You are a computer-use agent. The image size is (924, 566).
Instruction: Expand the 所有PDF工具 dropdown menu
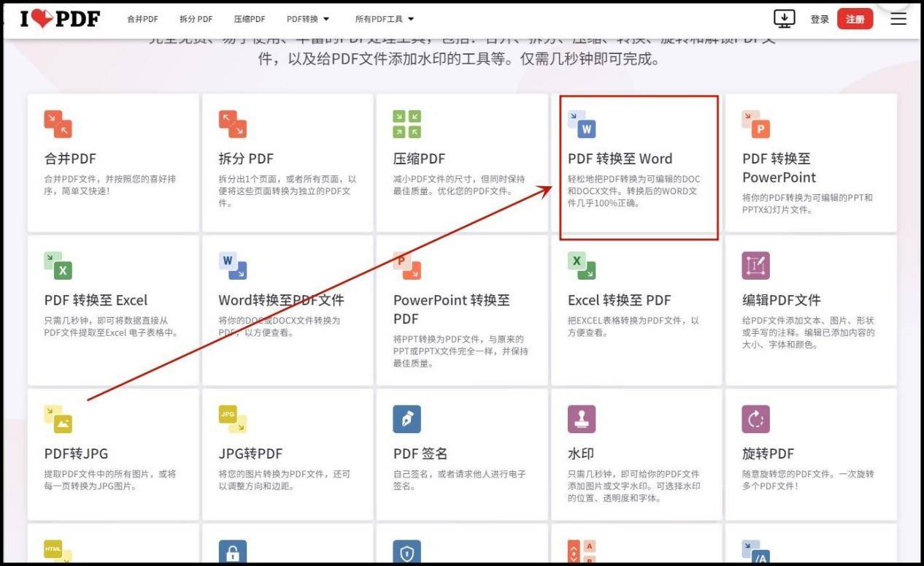click(385, 19)
